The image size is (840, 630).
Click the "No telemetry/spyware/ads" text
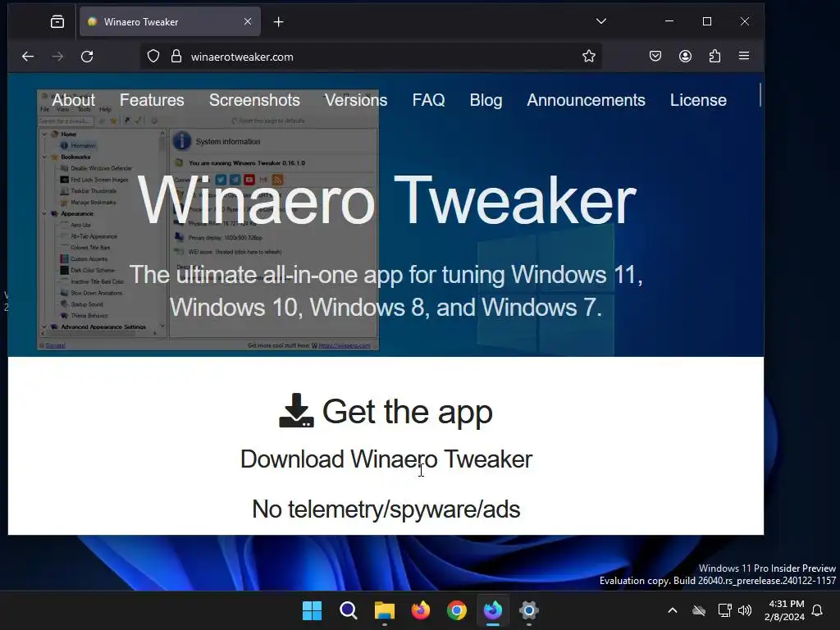click(386, 509)
